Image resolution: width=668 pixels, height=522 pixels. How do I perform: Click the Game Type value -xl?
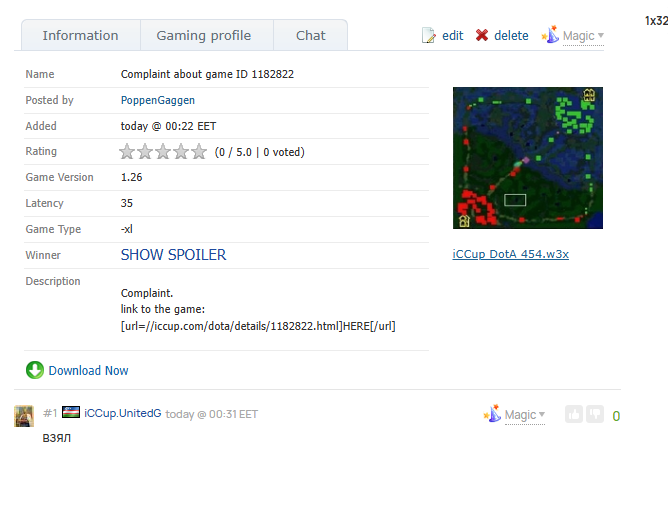pos(127,229)
